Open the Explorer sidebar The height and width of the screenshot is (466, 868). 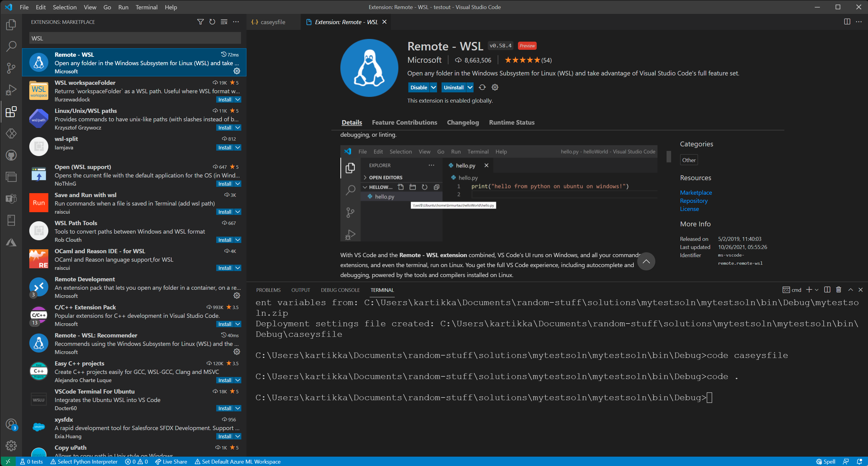11,24
